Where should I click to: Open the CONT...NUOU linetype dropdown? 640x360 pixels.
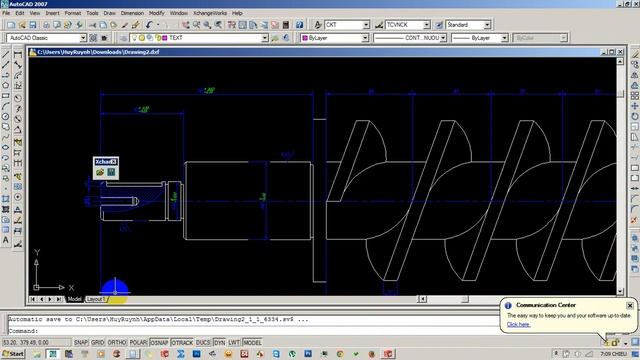click(443, 38)
